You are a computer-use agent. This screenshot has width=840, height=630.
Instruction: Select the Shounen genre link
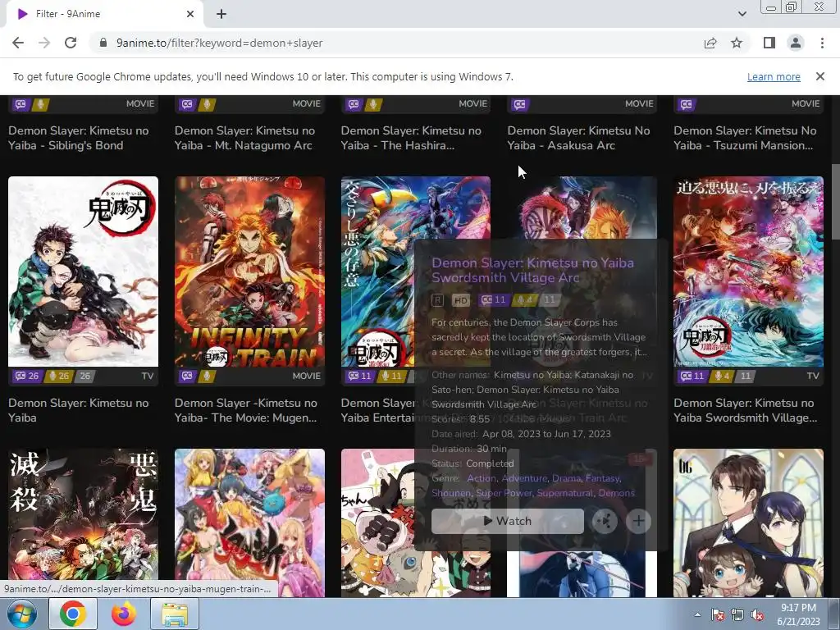(450, 493)
